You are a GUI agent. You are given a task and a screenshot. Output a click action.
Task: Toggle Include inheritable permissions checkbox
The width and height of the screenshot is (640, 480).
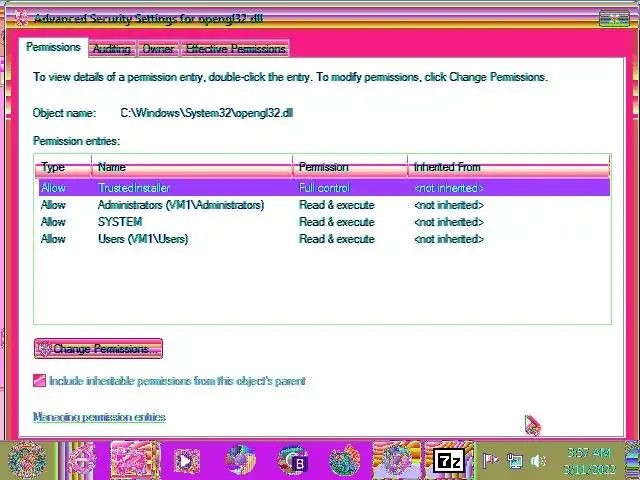click(x=39, y=381)
